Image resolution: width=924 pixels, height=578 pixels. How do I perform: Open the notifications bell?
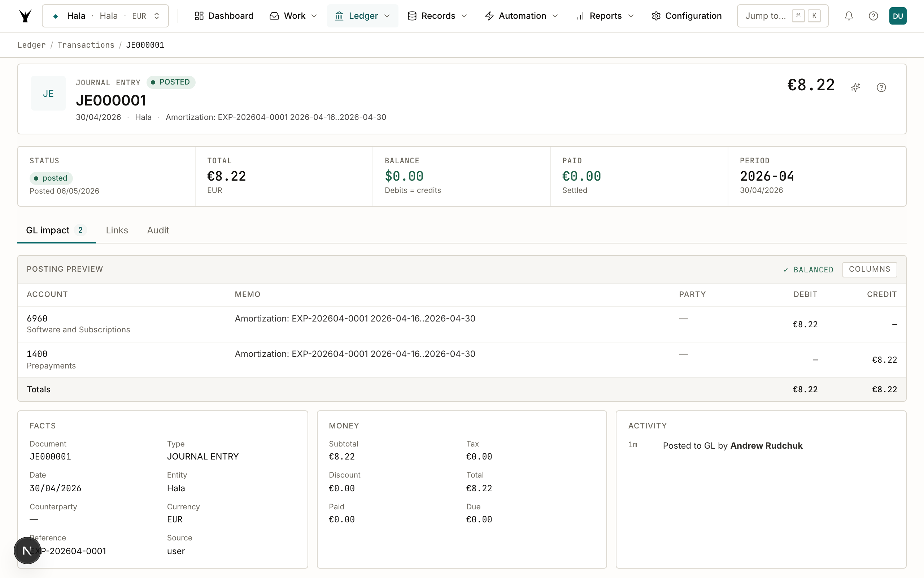click(x=849, y=16)
